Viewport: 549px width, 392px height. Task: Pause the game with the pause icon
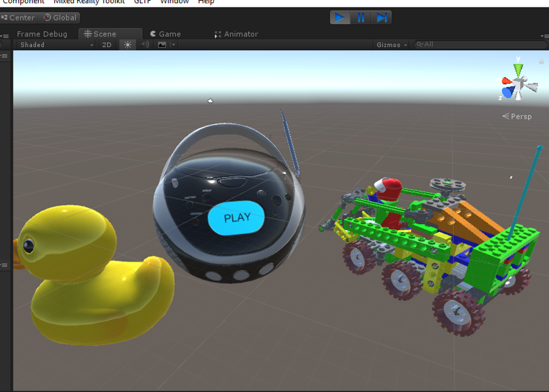360,17
